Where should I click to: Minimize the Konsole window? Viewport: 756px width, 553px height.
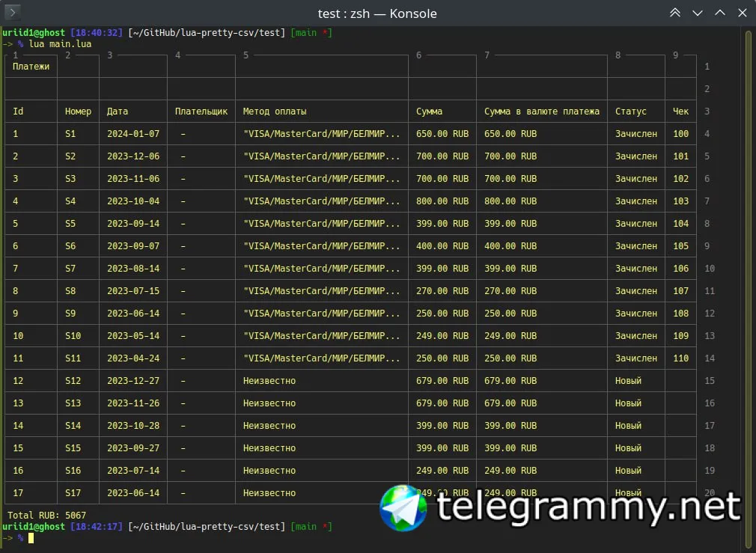click(x=697, y=13)
